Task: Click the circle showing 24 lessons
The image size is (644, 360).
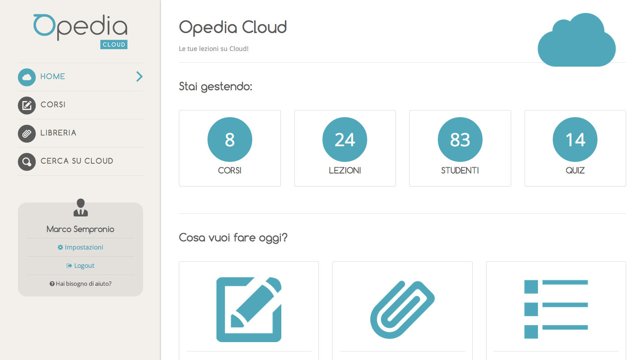Action: (345, 140)
